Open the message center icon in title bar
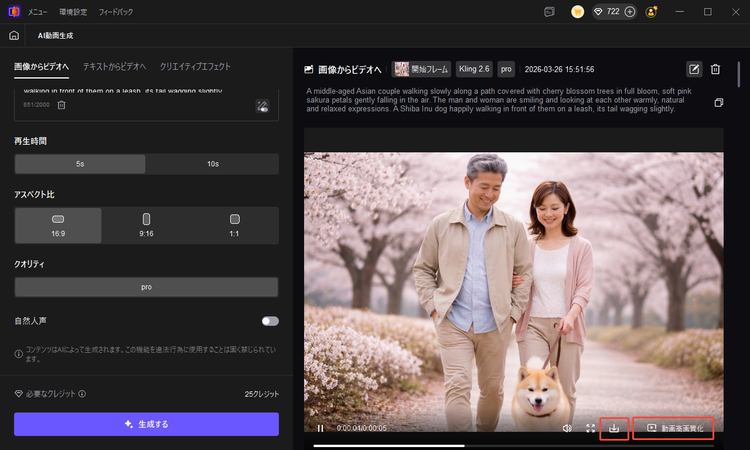The width and height of the screenshot is (750, 450). pos(550,12)
